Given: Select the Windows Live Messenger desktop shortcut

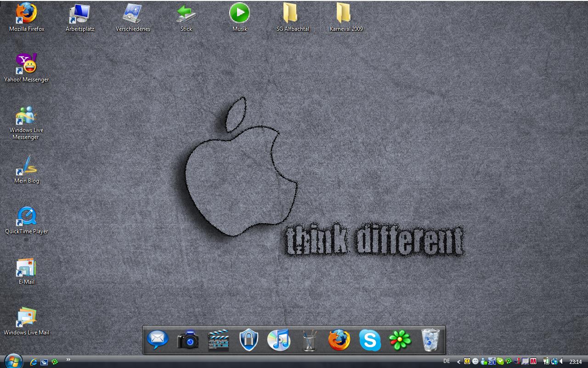Looking at the screenshot, I should [x=27, y=123].
